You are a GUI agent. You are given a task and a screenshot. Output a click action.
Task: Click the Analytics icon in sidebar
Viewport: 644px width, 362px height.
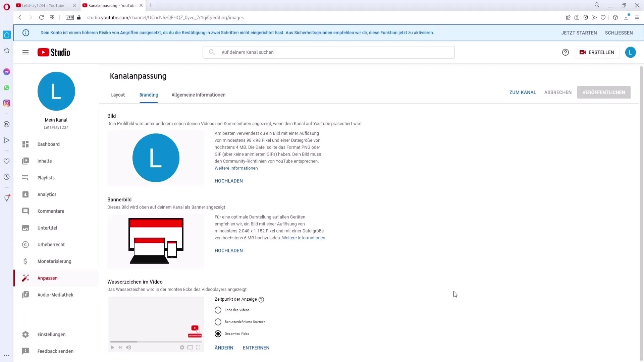[25, 194]
